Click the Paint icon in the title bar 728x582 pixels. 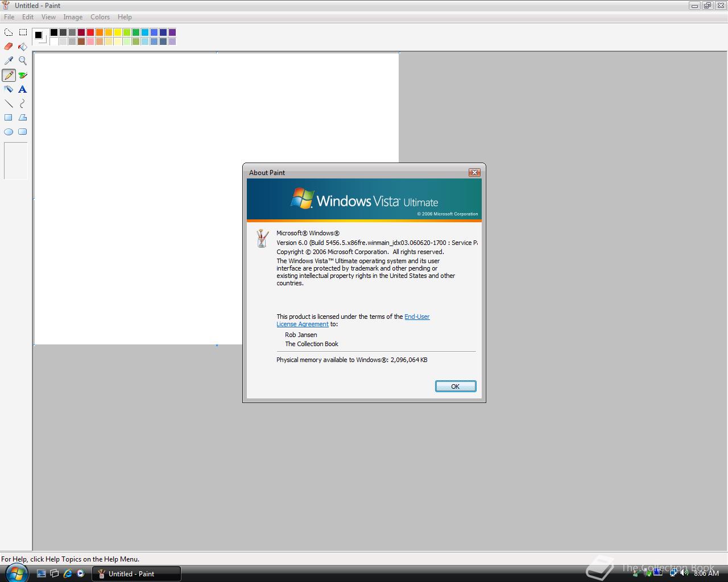pos(6,5)
